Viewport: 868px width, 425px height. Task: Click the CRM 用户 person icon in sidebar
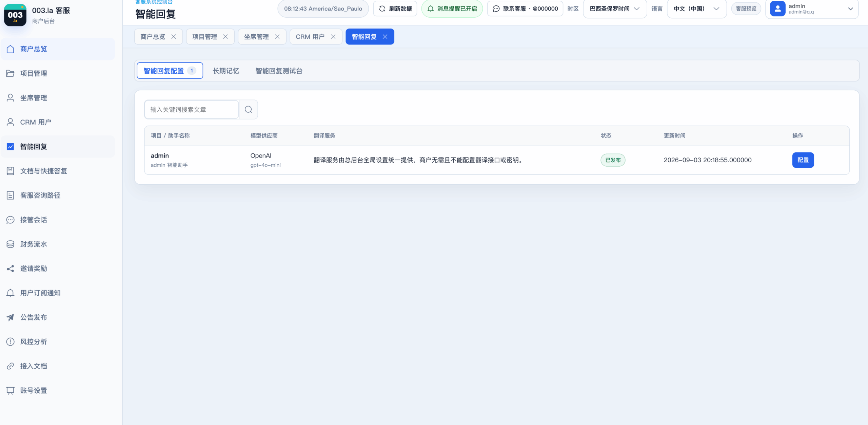tap(11, 122)
